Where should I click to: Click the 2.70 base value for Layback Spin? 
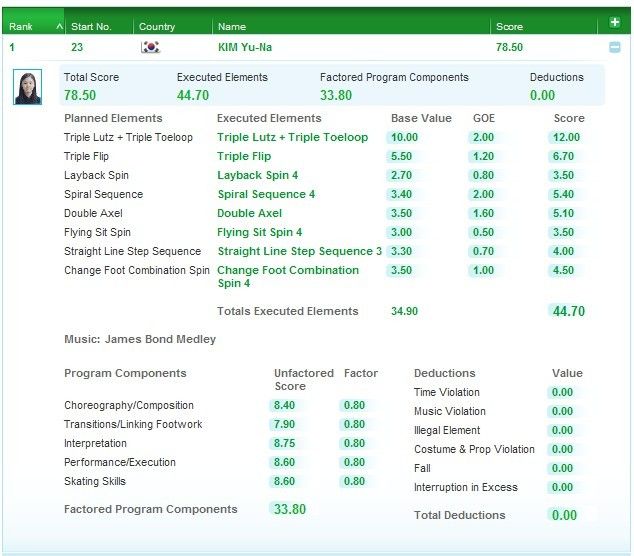[401, 175]
